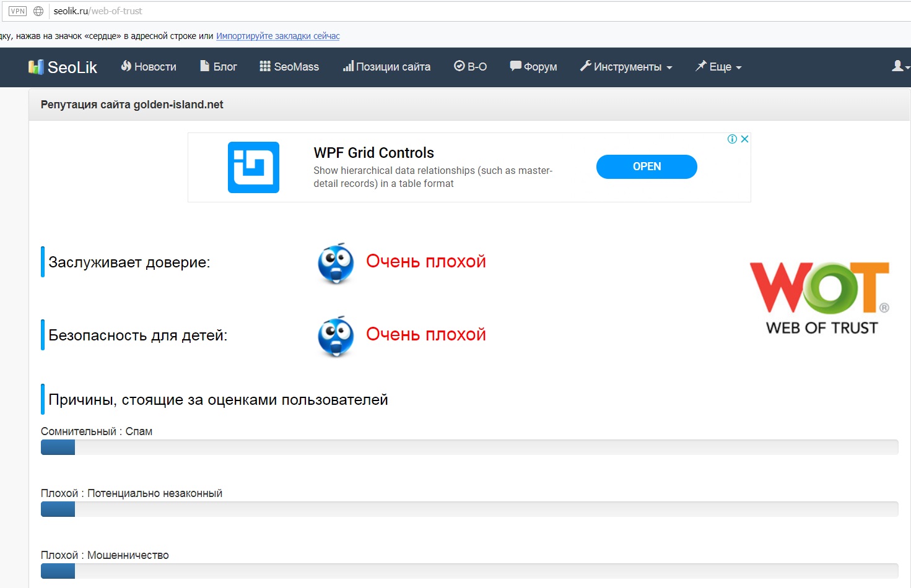The height and width of the screenshot is (588, 911).
Task: Click the WPF Grid Controls ad logo
Action: click(x=253, y=167)
